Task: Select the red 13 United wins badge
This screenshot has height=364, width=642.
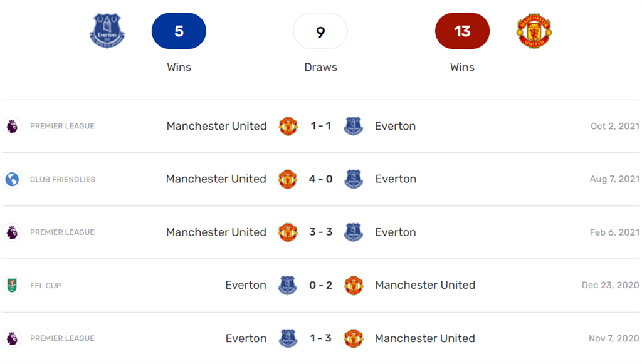Action: [462, 31]
